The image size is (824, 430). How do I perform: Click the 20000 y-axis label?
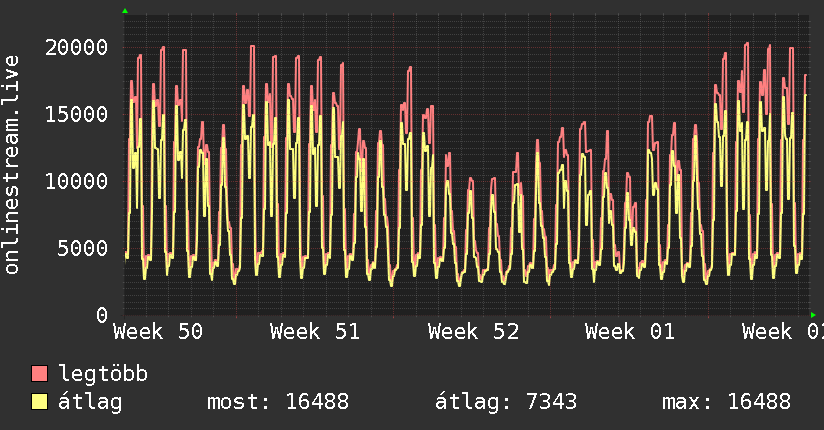pos(77,47)
